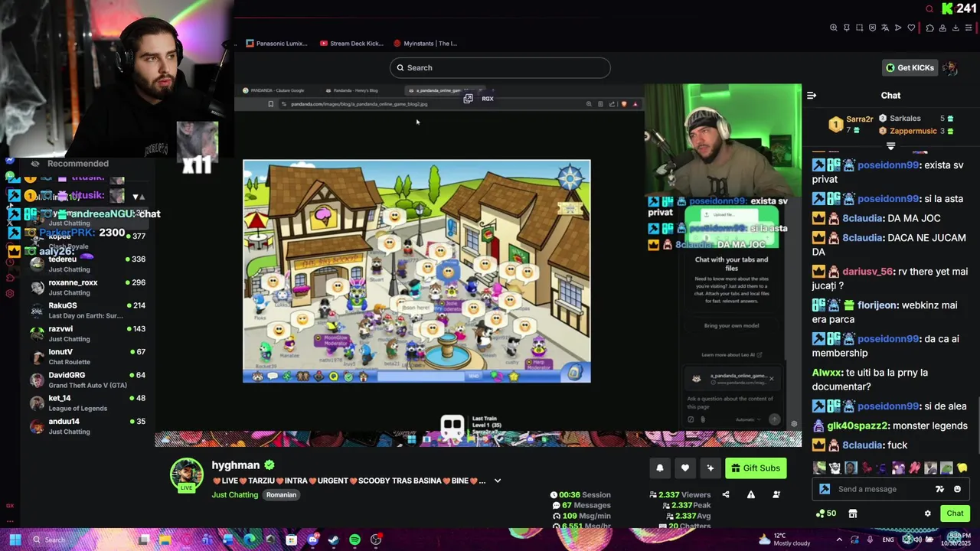Viewport: 980px width, 551px height.
Task: Select the snapshot capture icon in toolbar
Action: (x=859, y=28)
